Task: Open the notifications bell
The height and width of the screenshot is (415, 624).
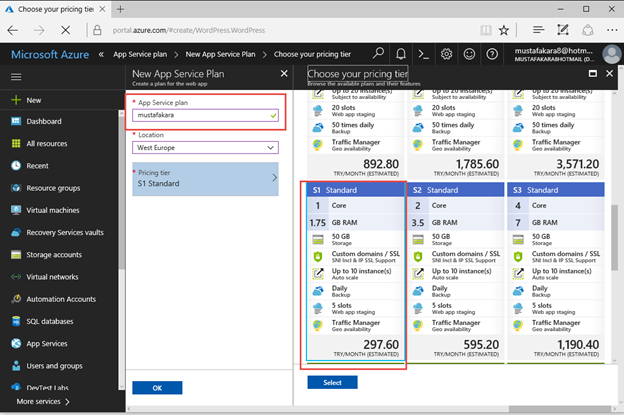Action: [x=401, y=54]
